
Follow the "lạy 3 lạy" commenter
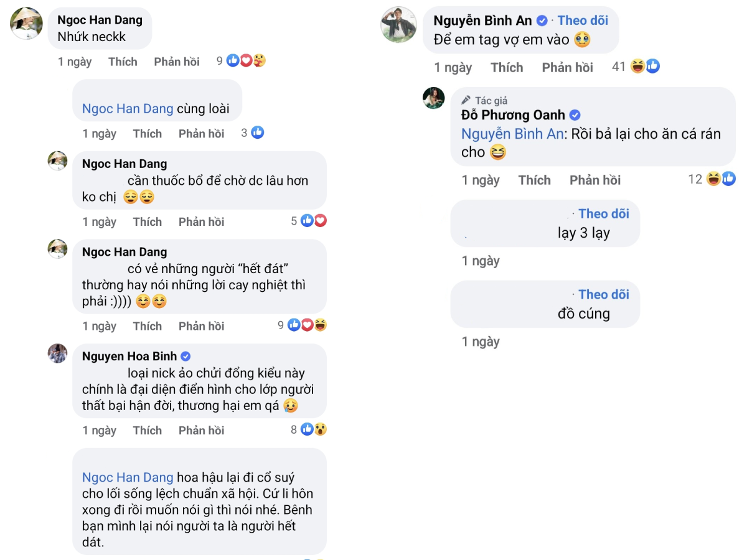[x=603, y=213]
